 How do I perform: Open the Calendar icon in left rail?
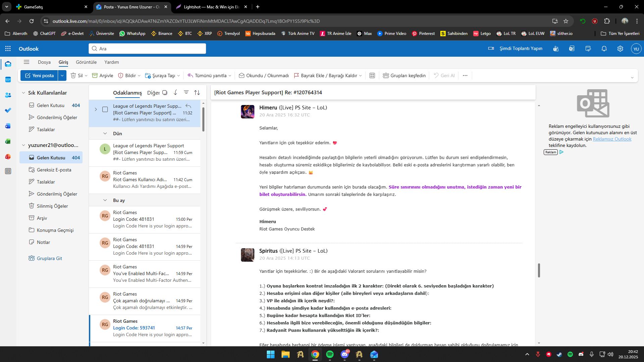click(x=8, y=80)
